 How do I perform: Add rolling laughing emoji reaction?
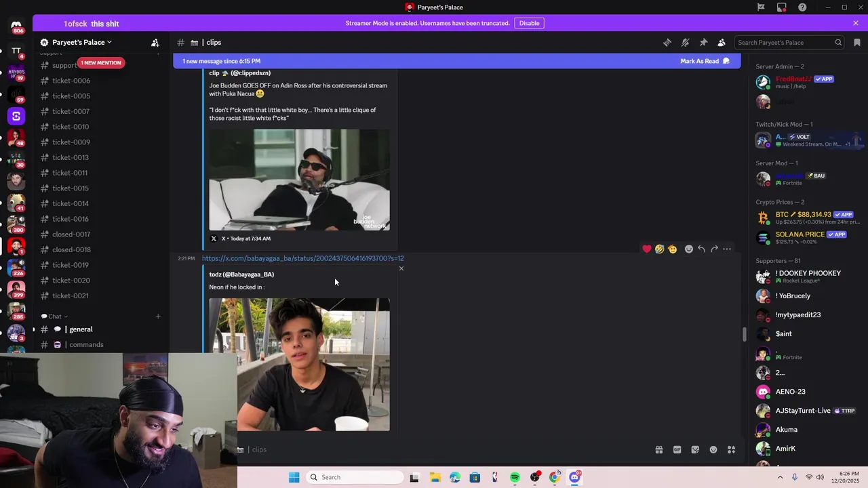(659, 249)
